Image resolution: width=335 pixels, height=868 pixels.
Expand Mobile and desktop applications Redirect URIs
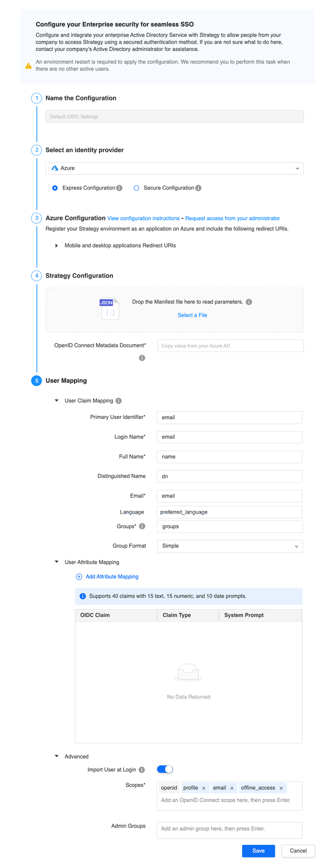[x=57, y=246]
